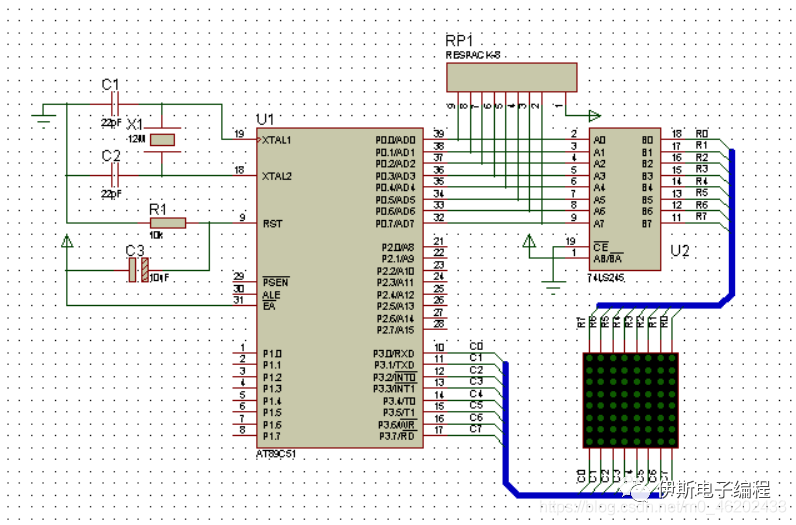Click the P3.0/RXD pin label
796x525 pixels.
coord(394,354)
